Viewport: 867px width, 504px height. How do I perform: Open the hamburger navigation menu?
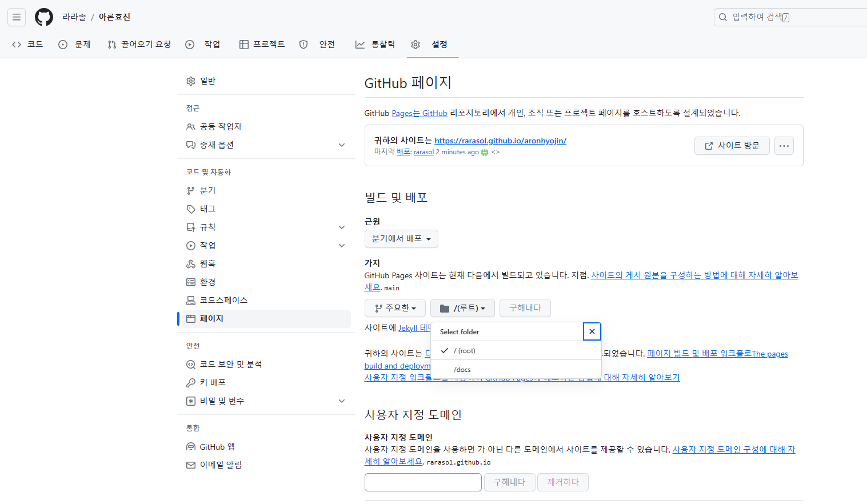(17, 17)
